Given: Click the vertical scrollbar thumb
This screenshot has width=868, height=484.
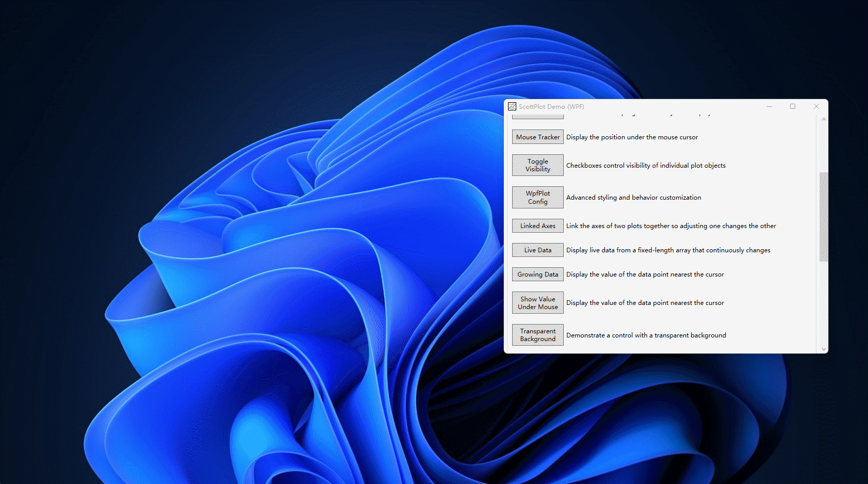Looking at the screenshot, I should [x=824, y=217].
